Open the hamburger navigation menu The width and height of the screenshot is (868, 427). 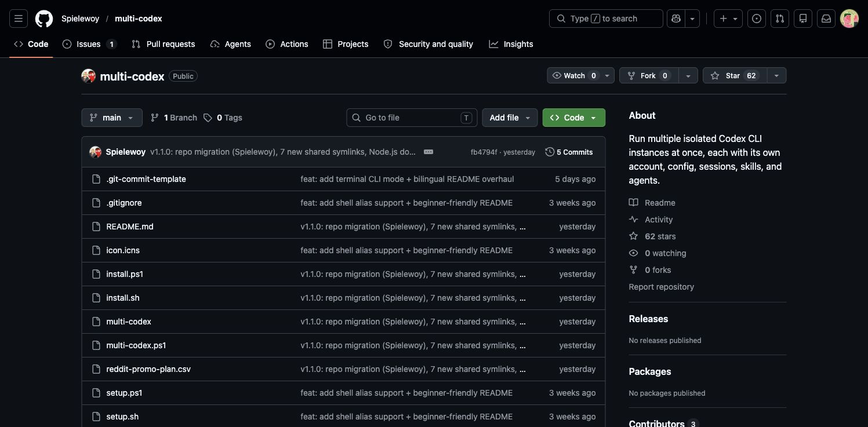(x=19, y=19)
